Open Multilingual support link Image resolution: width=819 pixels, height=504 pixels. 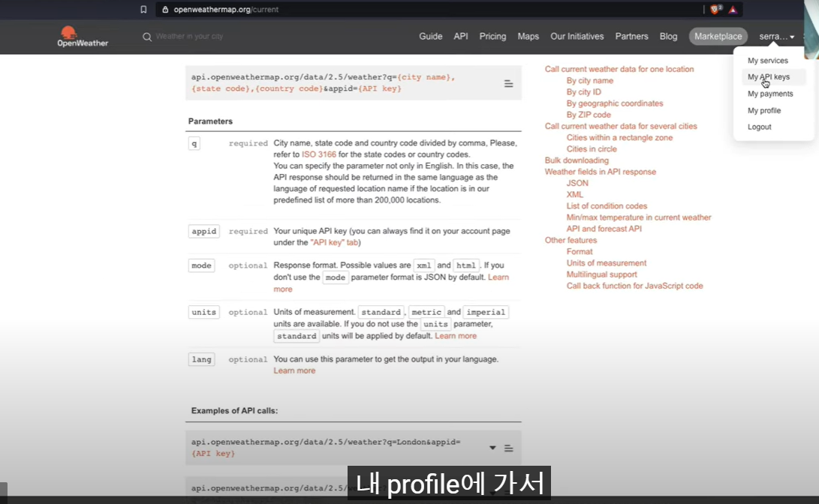[601, 274]
